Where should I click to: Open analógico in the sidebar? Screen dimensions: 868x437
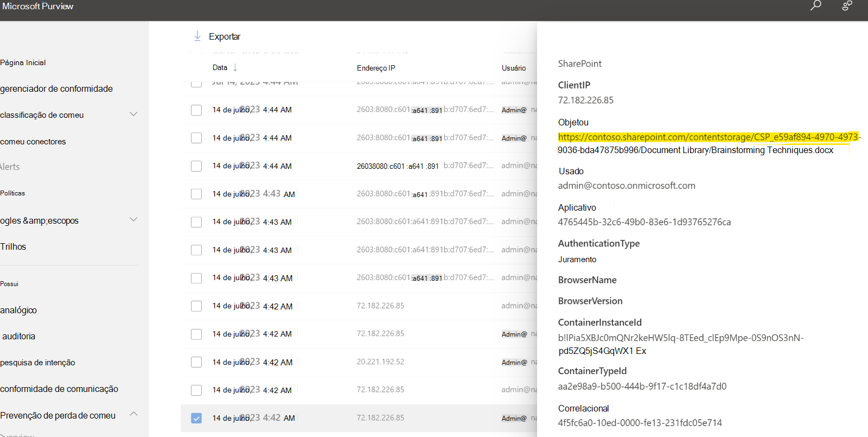point(18,310)
